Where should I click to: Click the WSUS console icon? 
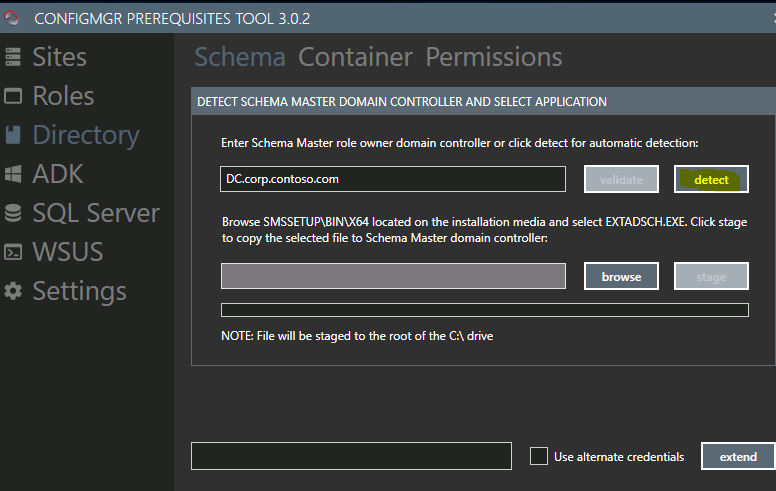coord(13,252)
